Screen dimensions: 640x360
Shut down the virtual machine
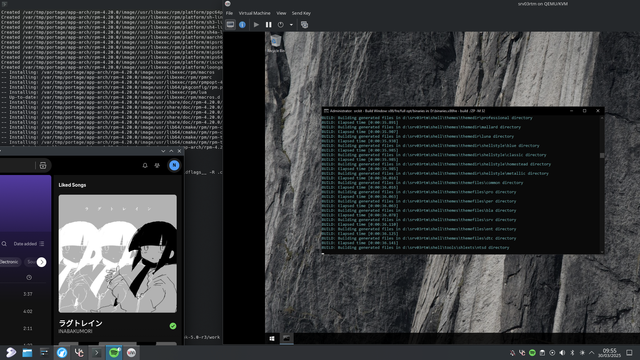[x=281, y=24]
